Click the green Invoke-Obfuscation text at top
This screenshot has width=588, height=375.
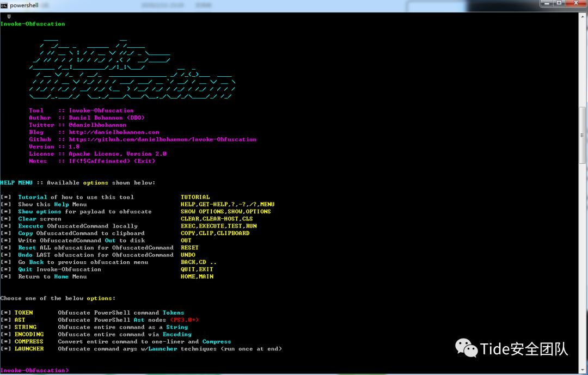(33, 24)
